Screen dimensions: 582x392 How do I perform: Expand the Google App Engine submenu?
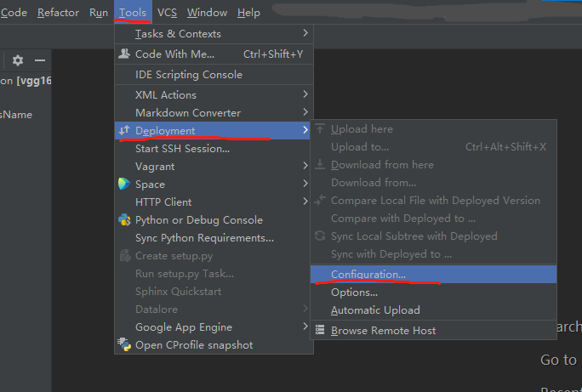pos(305,327)
